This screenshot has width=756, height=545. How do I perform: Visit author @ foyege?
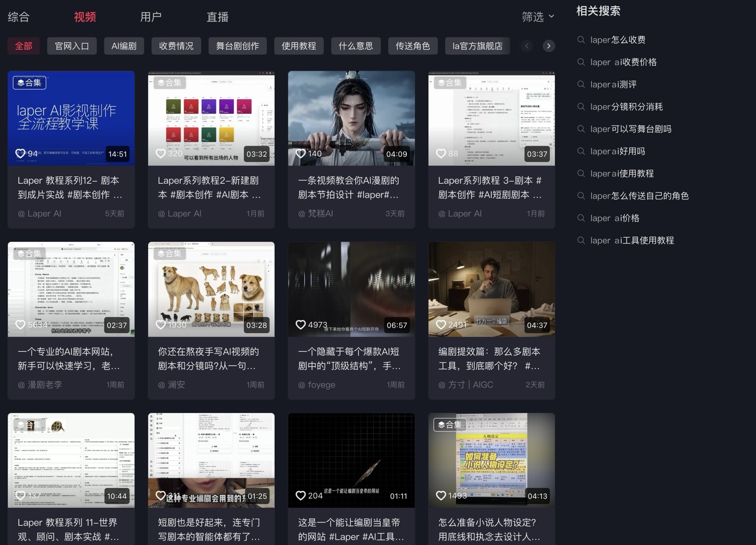click(x=317, y=385)
